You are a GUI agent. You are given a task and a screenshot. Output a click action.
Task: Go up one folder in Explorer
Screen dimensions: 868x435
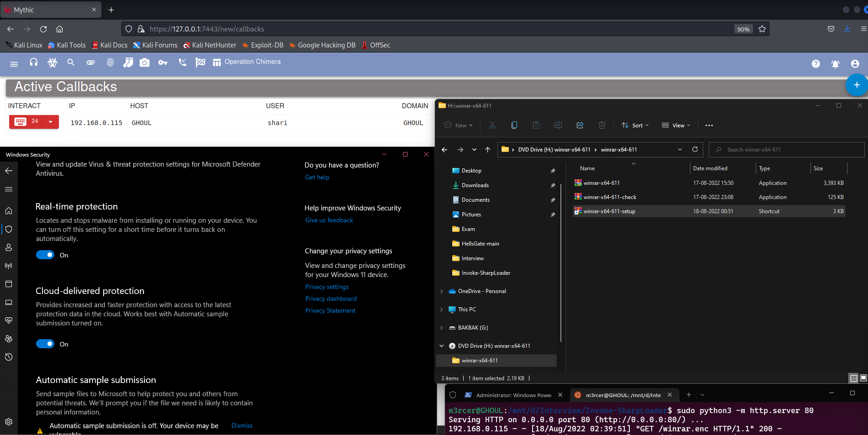coord(487,150)
